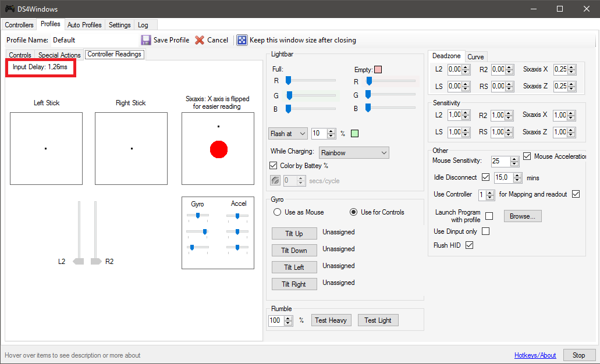
Task: Click the Idle Disconnect minutes stepper
Action: [518, 177]
